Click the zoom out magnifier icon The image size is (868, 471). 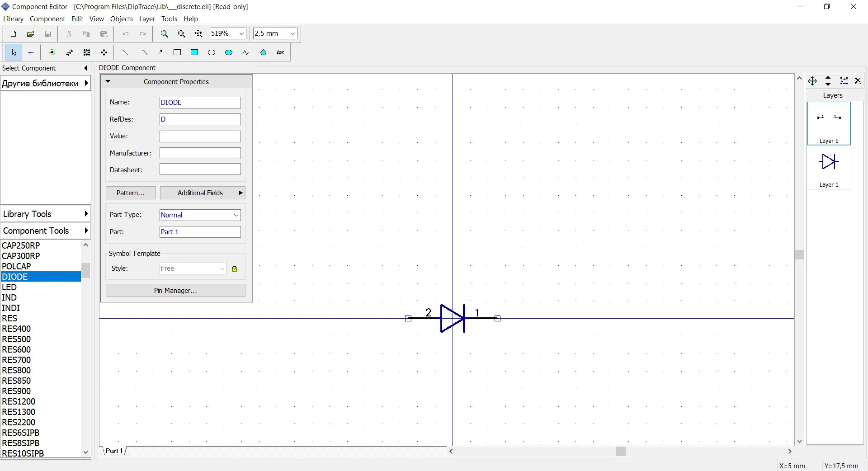[x=182, y=34]
